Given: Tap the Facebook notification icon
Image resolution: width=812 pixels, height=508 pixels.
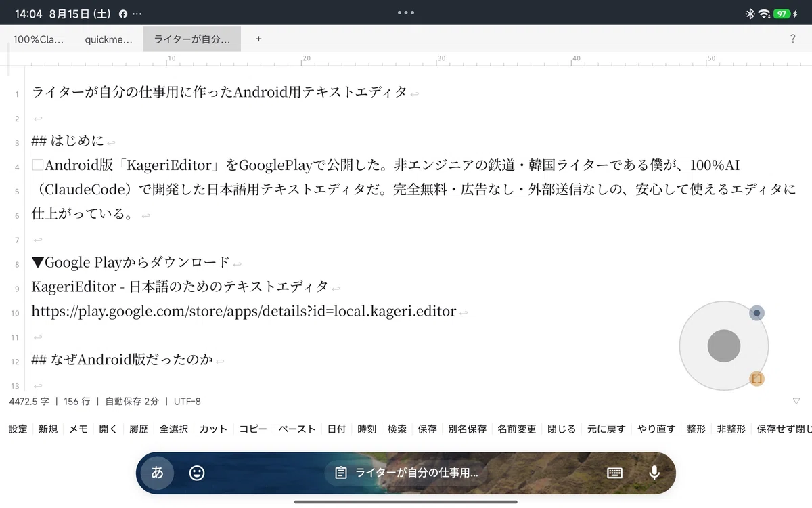Looking at the screenshot, I should click(124, 14).
